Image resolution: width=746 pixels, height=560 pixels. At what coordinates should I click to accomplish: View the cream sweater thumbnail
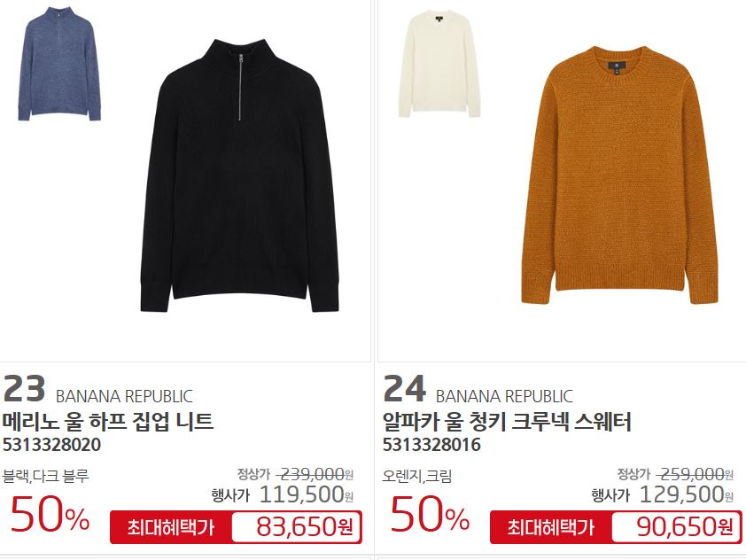click(x=439, y=64)
